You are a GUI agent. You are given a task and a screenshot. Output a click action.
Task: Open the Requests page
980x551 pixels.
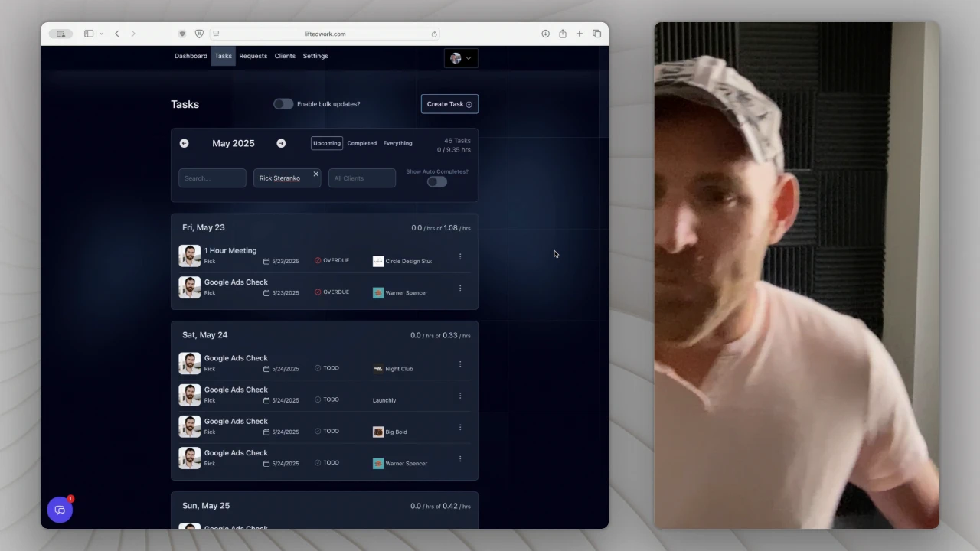(253, 56)
